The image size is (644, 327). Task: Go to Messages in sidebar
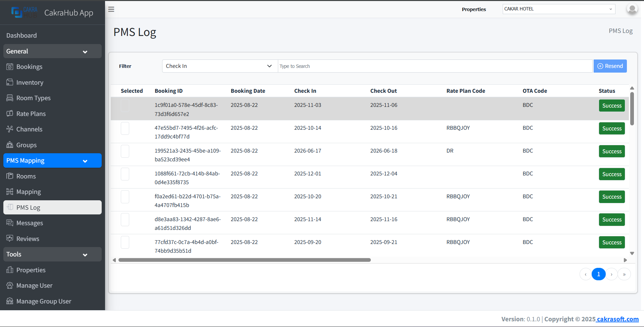30,223
